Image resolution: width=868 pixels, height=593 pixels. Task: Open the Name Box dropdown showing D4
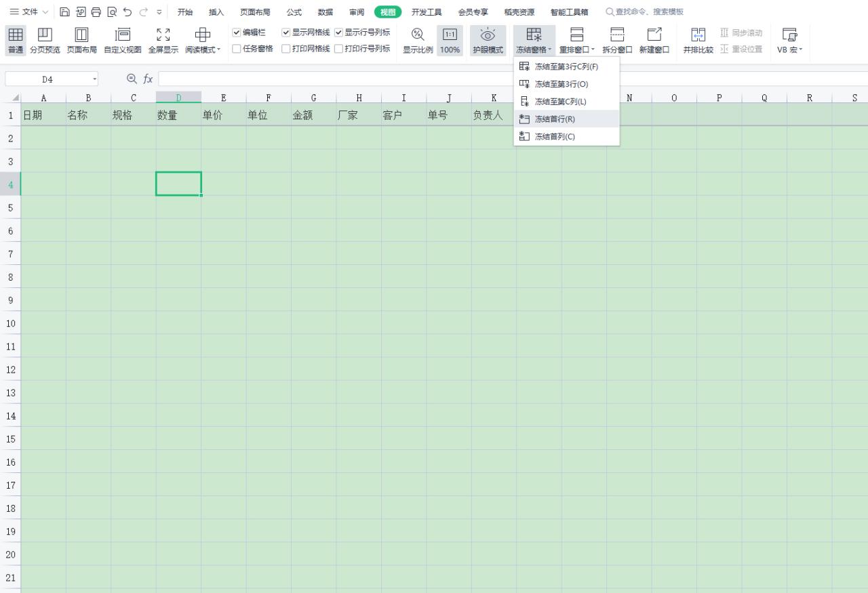point(95,79)
